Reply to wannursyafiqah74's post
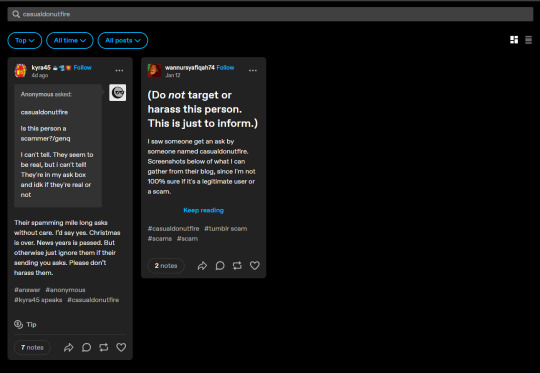This screenshot has width=540, height=373. click(220, 266)
